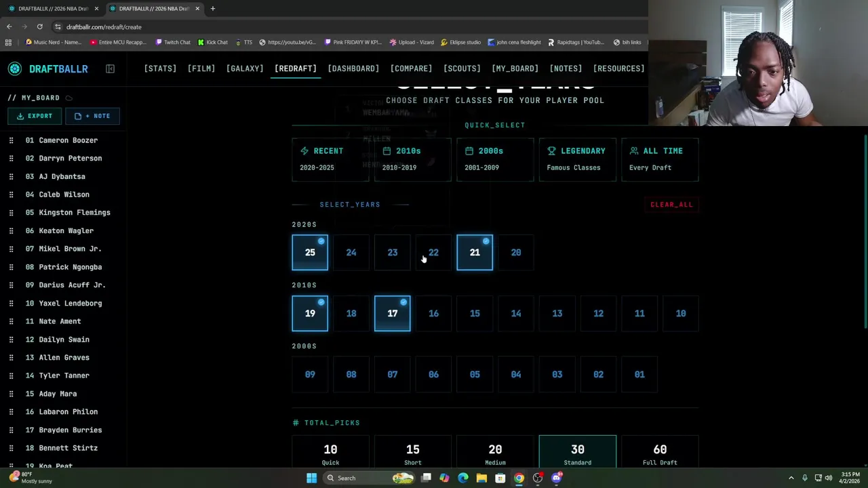Screen dimensions: 868x488
Task: Open File Explorer from the taskbar
Action: (481, 478)
